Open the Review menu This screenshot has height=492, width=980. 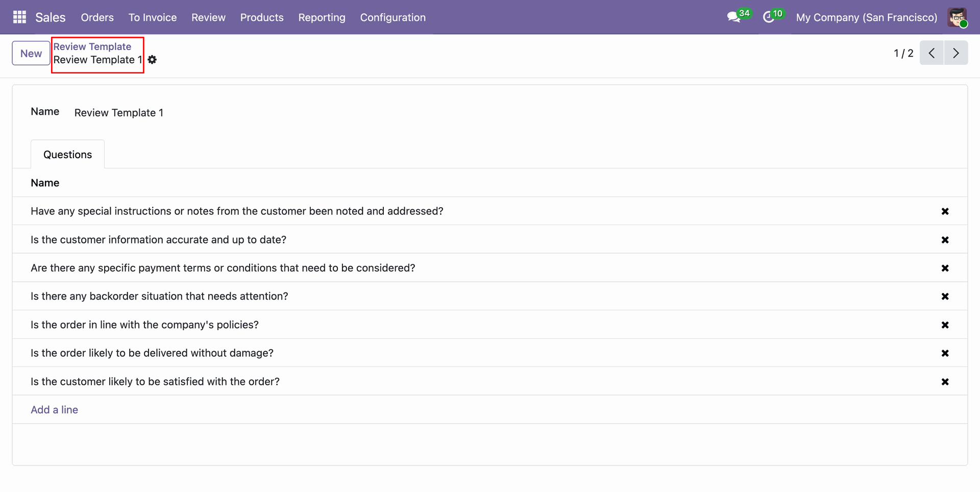pyautogui.click(x=208, y=17)
